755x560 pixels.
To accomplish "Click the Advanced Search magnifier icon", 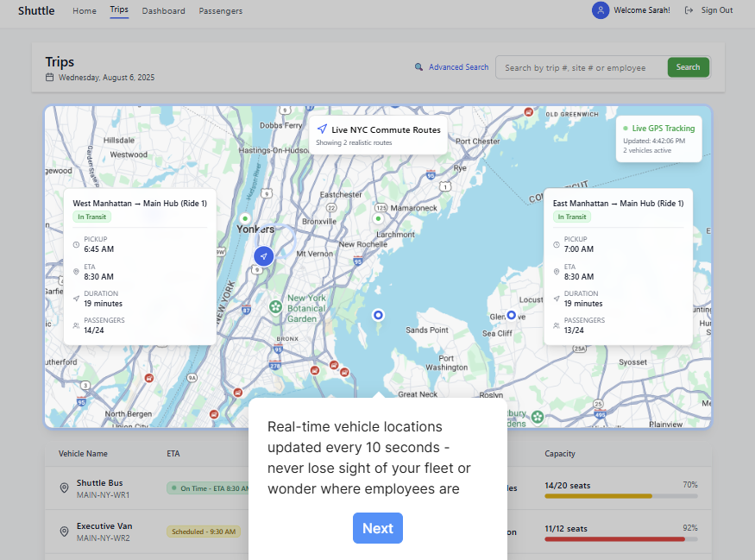I will (418, 67).
